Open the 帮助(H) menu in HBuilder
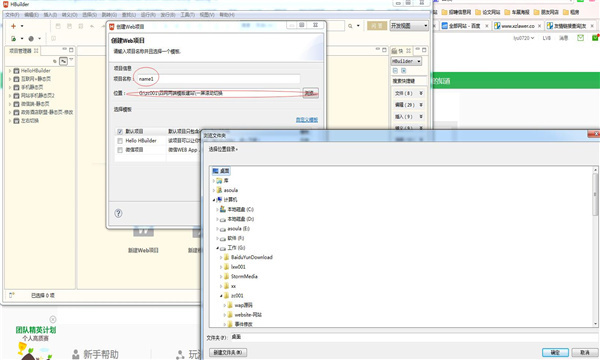The image size is (600, 360). pos(227,15)
